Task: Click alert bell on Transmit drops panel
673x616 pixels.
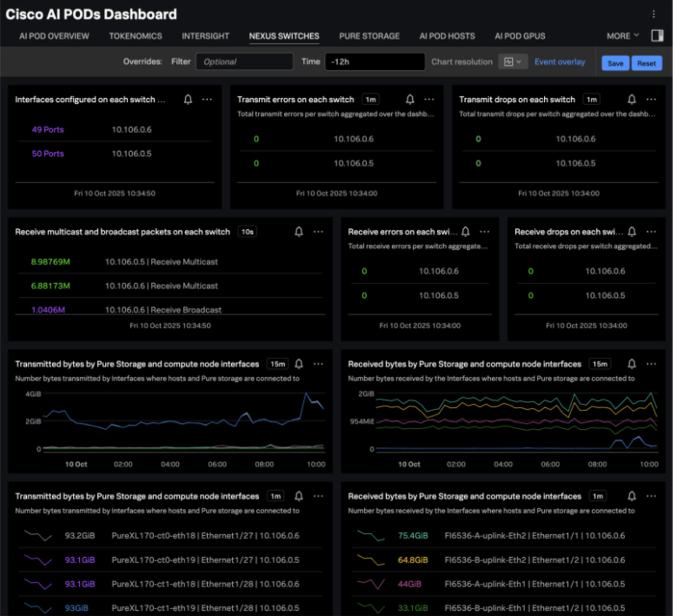Action: (x=631, y=100)
